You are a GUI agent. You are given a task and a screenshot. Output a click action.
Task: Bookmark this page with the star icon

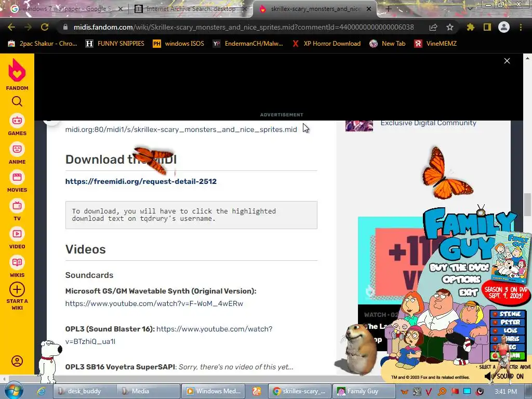tap(450, 27)
